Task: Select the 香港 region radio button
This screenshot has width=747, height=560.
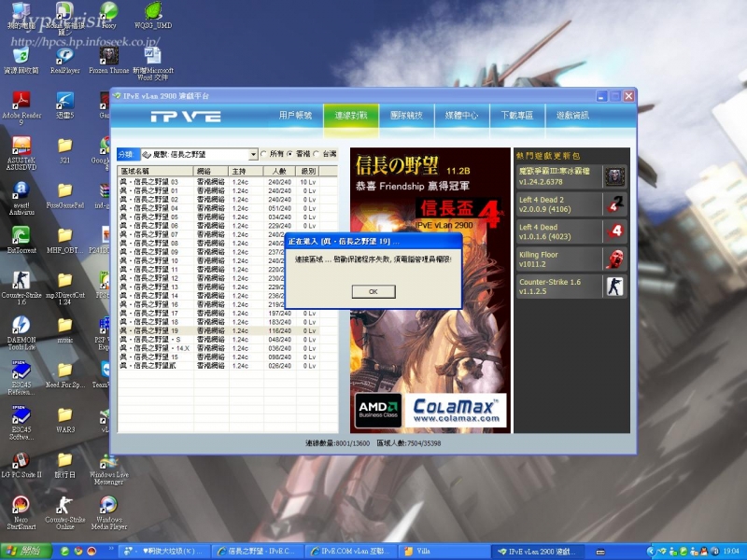Action: tap(290, 154)
